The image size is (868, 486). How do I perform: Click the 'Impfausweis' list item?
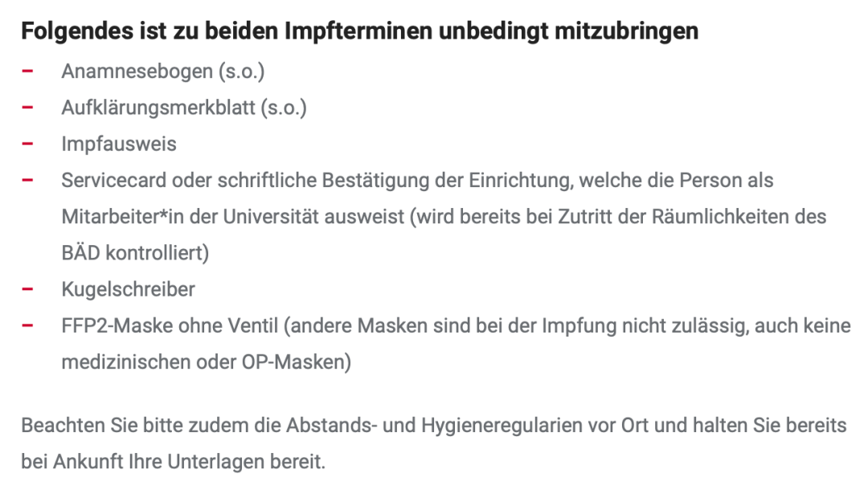(x=119, y=144)
